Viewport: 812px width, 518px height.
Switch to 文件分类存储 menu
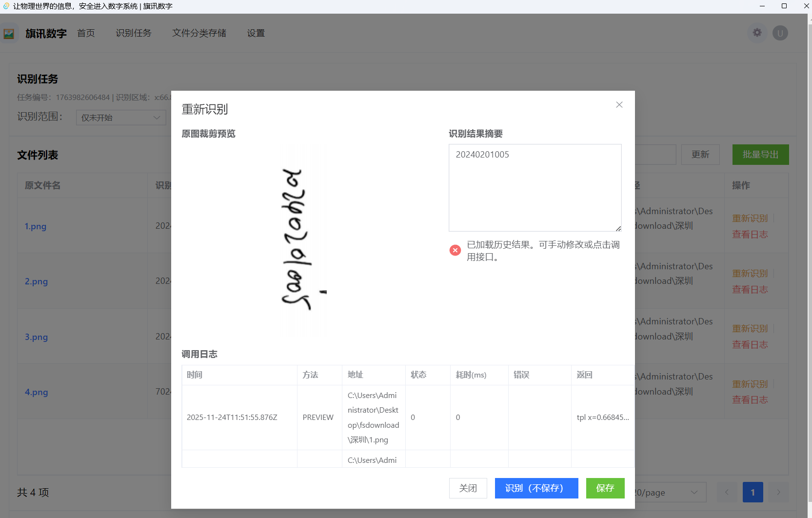coord(199,33)
